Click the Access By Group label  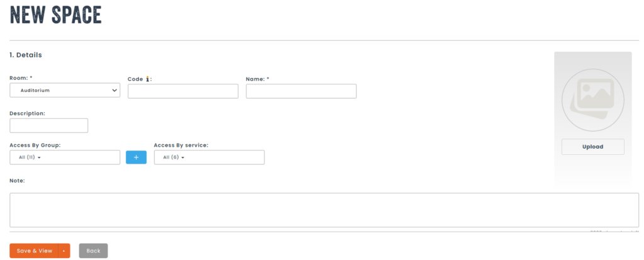pyautogui.click(x=35, y=145)
